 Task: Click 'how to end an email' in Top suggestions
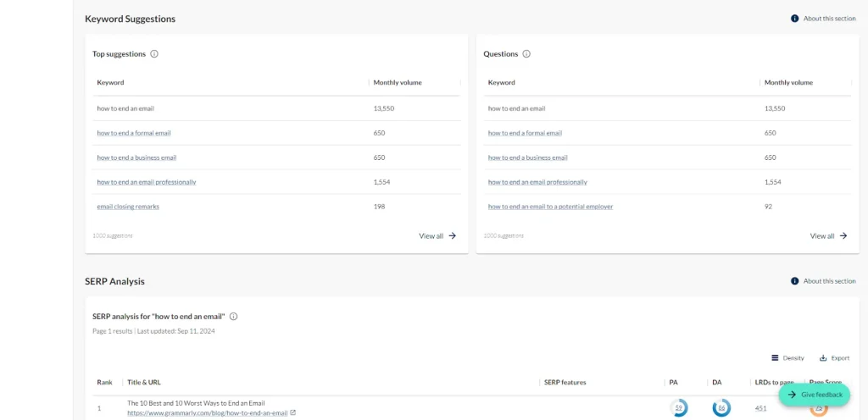[125, 109]
